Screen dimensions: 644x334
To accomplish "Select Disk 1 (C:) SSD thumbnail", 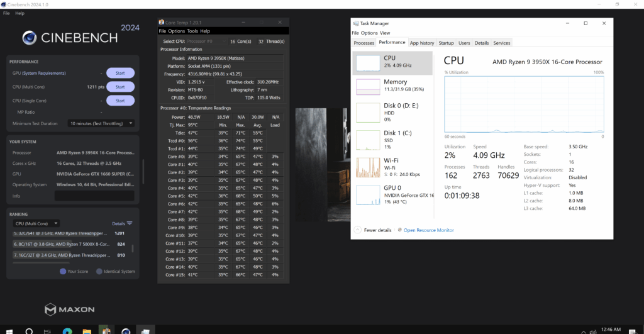I will [x=368, y=140].
